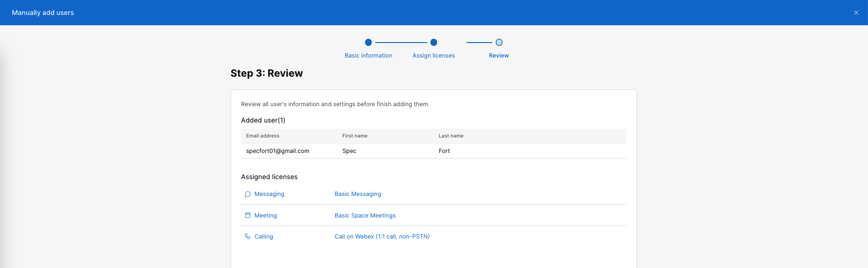Select the Review step label
This screenshot has height=268, width=868.
click(499, 56)
